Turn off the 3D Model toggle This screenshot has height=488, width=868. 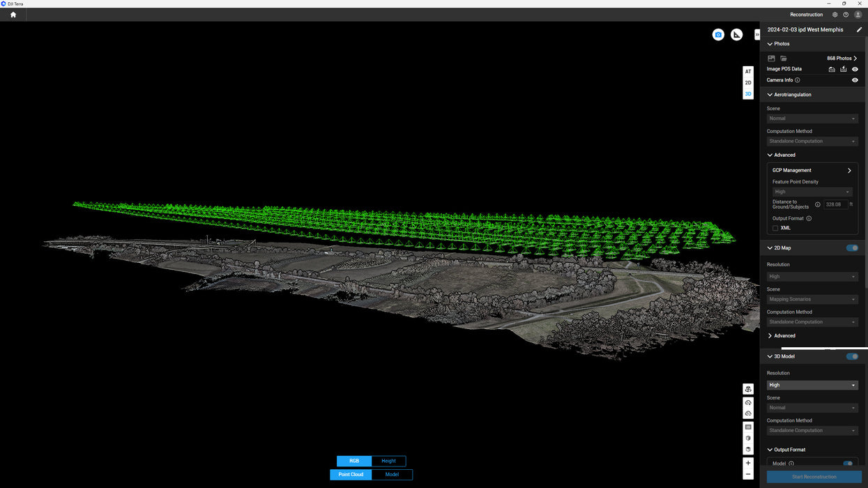point(852,356)
